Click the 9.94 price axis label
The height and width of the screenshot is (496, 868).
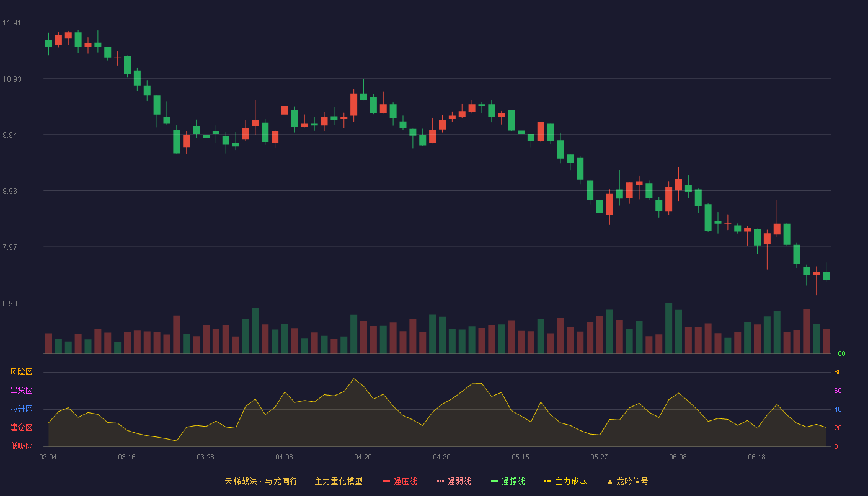[x=11, y=135]
